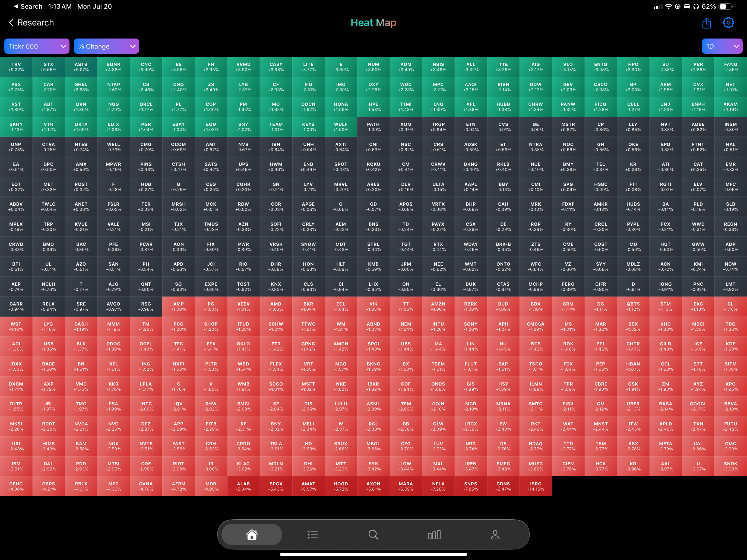This screenshot has height=560, width=747.
Task: Tap the share icon in header
Action: (x=707, y=23)
